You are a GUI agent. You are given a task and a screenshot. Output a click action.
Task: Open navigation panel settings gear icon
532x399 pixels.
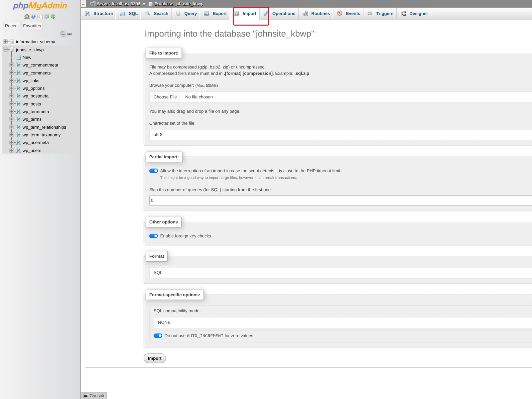pyautogui.click(x=47, y=16)
